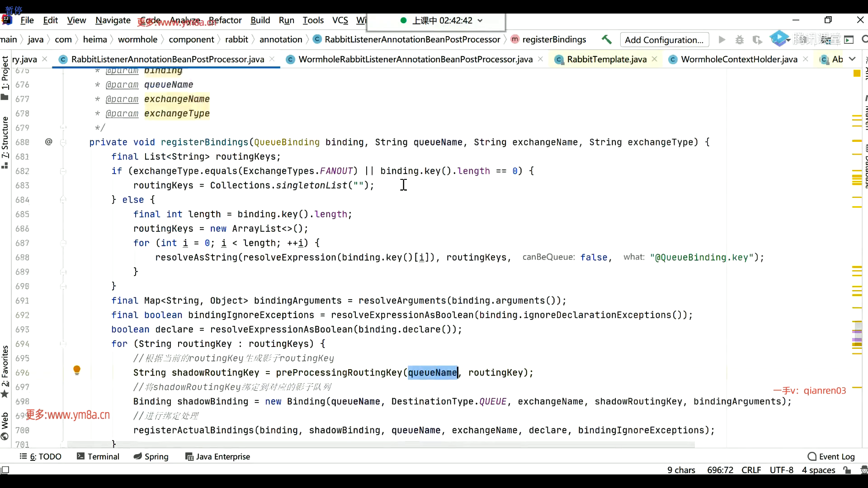Expand the hidden editor tabs dropdown arrow
Screen dimensions: 868x488
pos(852,59)
